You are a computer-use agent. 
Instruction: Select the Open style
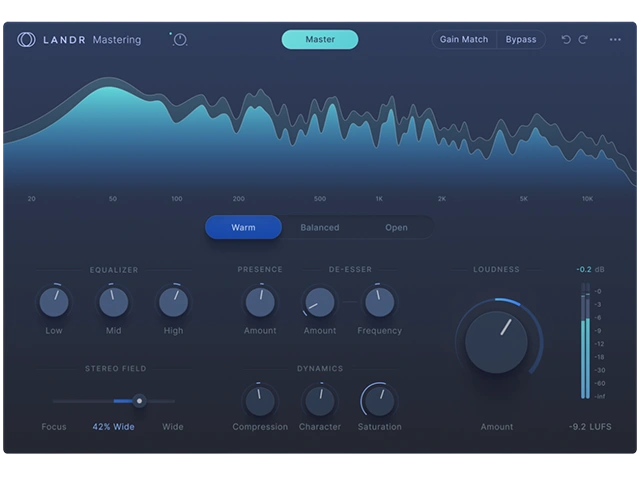396,227
